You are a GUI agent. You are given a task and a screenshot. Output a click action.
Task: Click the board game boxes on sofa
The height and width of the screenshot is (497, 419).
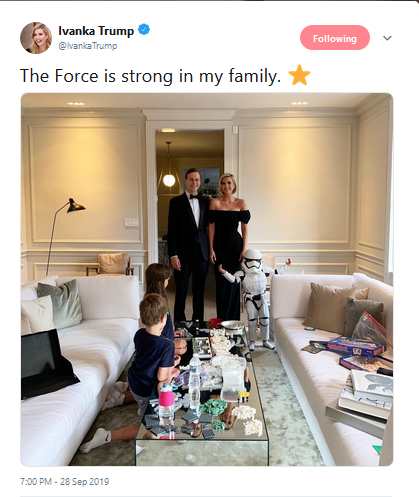pos(357,354)
